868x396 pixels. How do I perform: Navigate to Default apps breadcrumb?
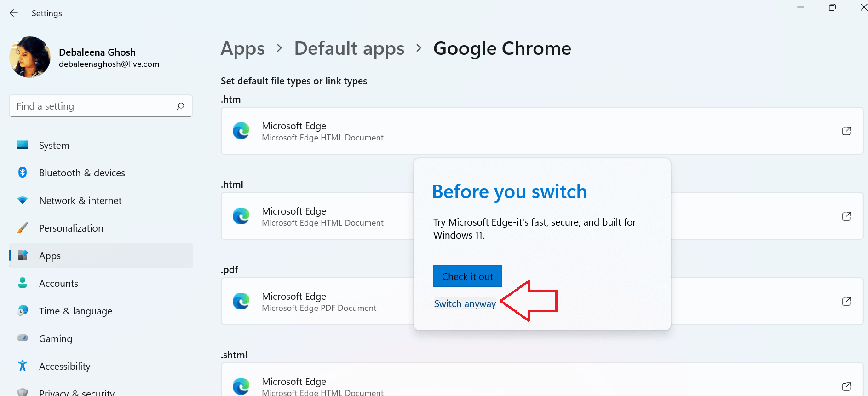pos(349,49)
